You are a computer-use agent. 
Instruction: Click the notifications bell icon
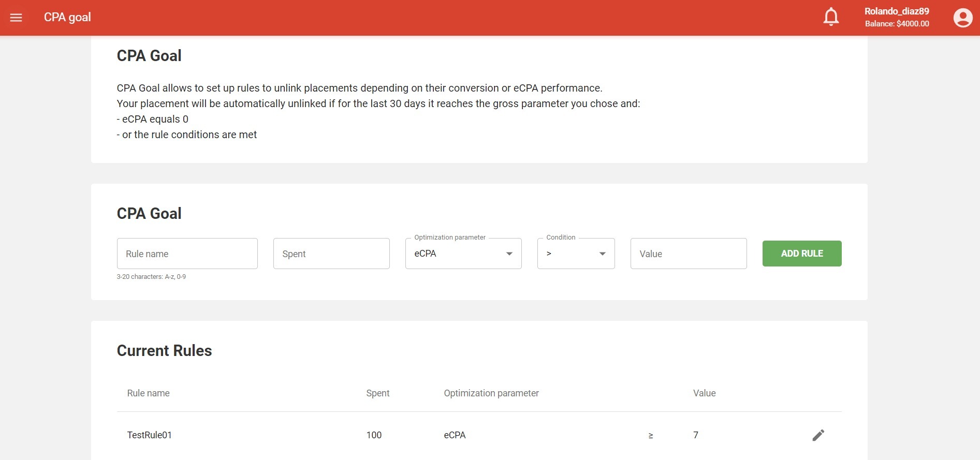[831, 17]
